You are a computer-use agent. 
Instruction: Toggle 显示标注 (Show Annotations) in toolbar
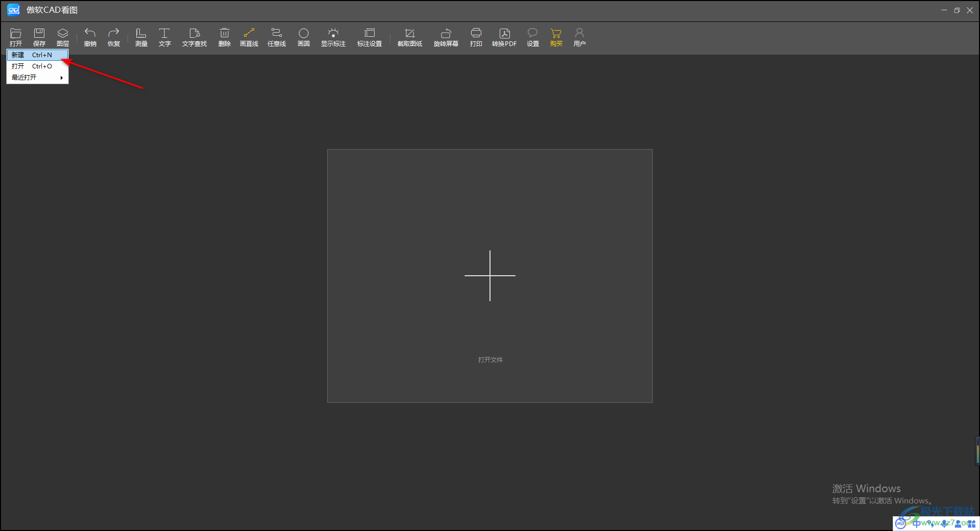(333, 37)
